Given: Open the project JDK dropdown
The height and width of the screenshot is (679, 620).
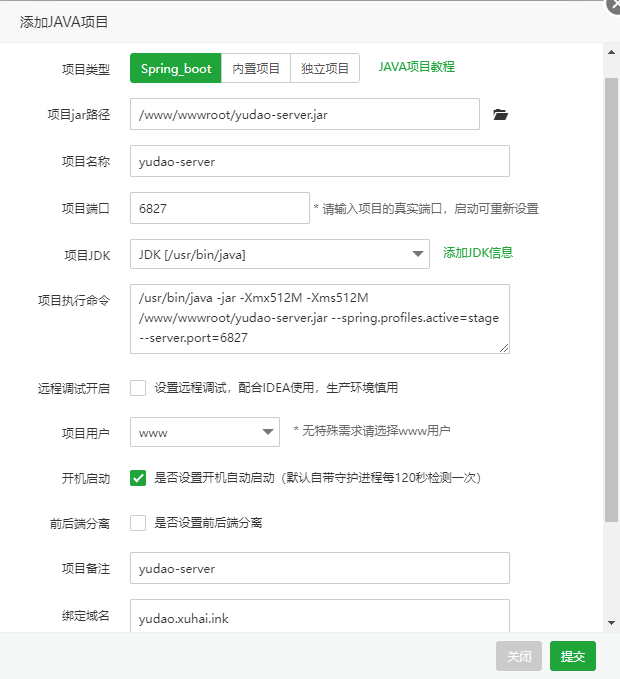Looking at the screenshot, I should pos(279,254).
